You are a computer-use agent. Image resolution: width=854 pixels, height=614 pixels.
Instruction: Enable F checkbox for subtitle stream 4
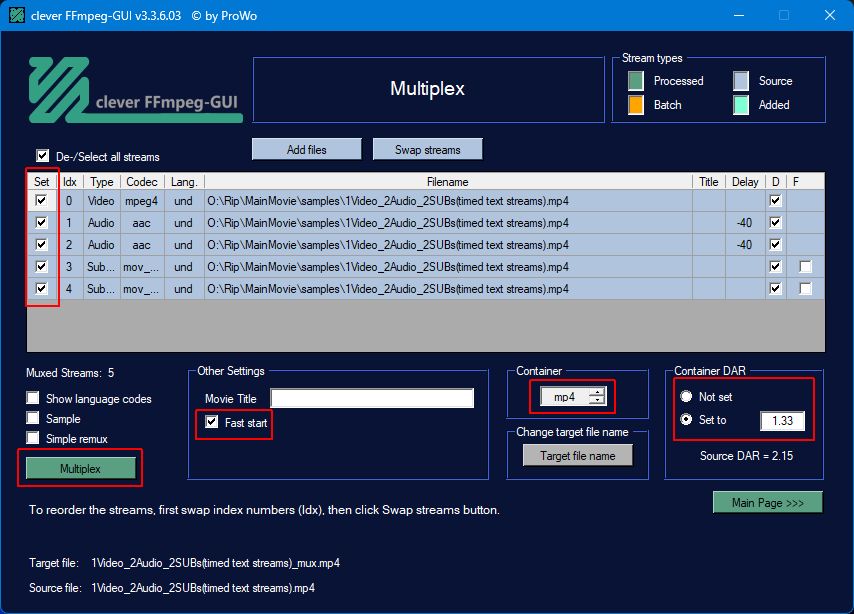pyautogui.click(x=806, y=288)
